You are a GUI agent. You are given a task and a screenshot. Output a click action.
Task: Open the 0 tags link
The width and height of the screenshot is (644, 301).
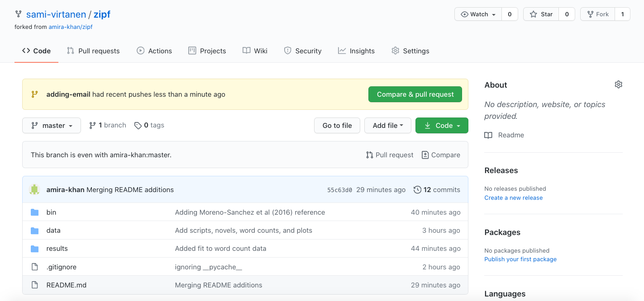tap(149, 125)
